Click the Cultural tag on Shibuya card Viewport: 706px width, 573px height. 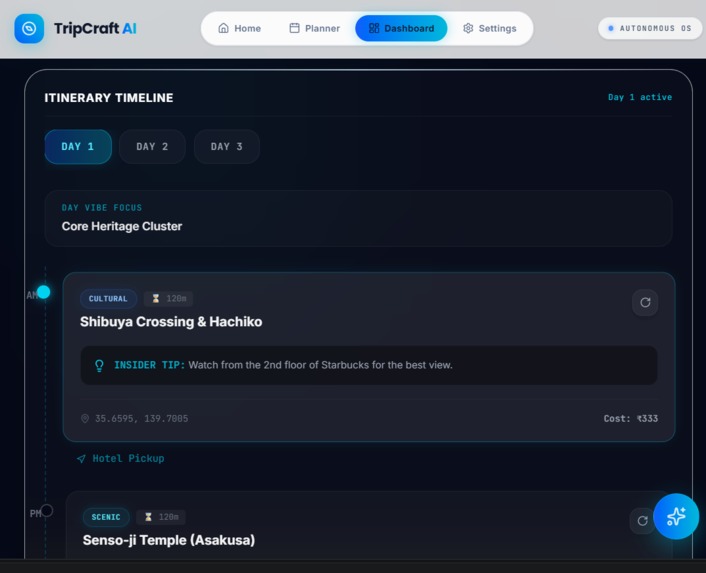click(x=108, y=299)
